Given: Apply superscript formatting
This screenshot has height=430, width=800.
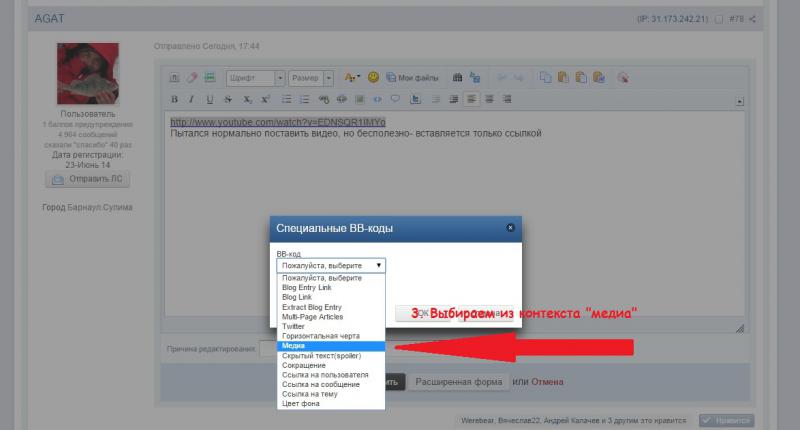Looking at the screenshot, I should (265, 99).
